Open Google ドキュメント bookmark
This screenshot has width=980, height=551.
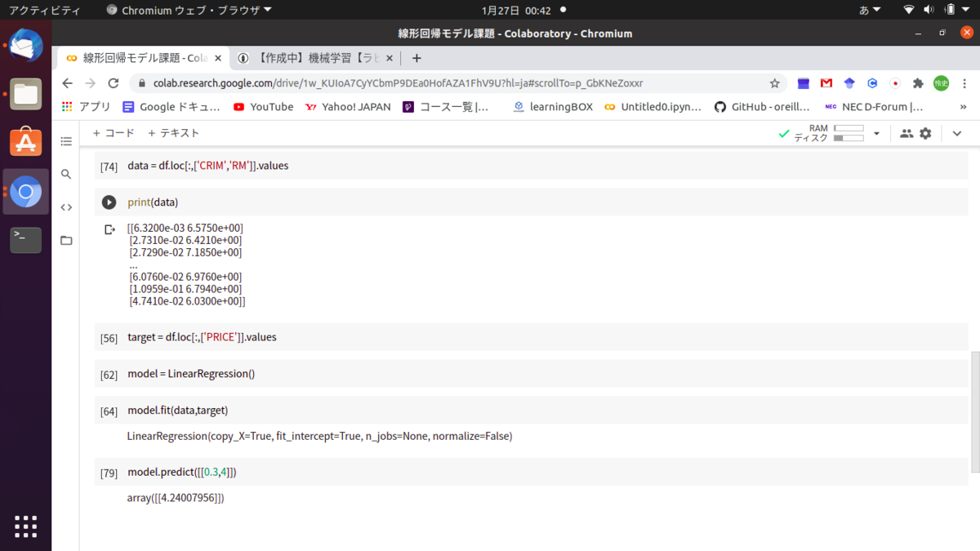point(171,107)
